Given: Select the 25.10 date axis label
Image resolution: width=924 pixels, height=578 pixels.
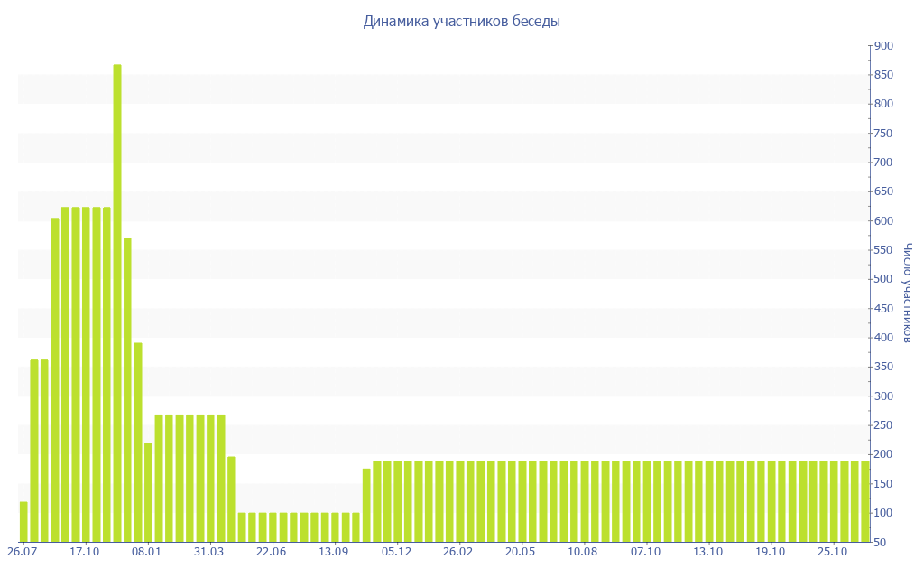Looking at the screenshot, I should coord(832,552).
